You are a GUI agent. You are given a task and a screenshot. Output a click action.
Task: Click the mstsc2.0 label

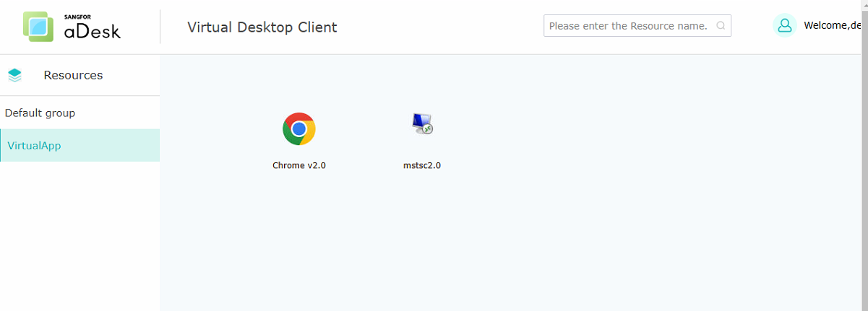click(x=422, y=165)
